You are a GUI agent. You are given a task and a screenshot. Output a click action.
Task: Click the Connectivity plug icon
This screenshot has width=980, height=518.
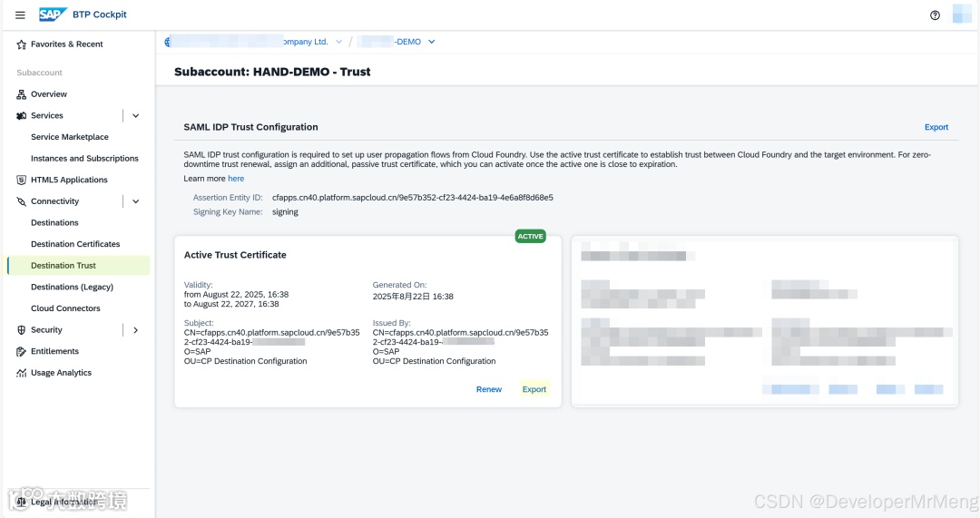pos(21,201)
